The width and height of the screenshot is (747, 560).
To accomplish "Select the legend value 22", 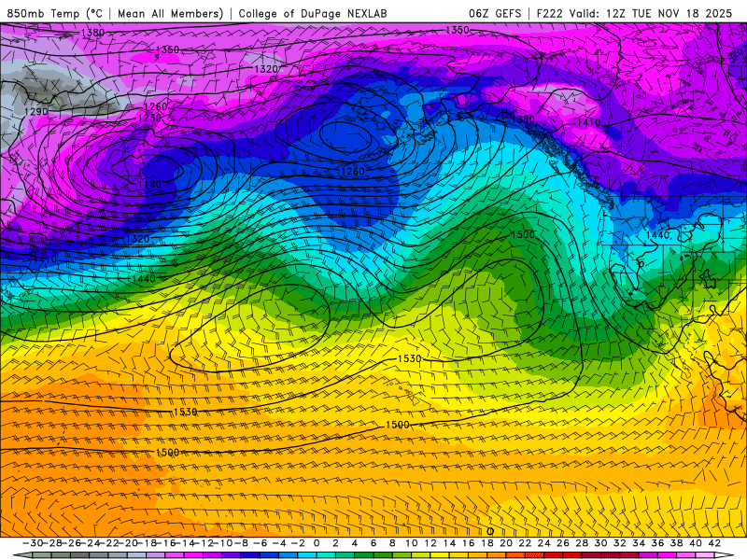I will (x=525, y=543).
